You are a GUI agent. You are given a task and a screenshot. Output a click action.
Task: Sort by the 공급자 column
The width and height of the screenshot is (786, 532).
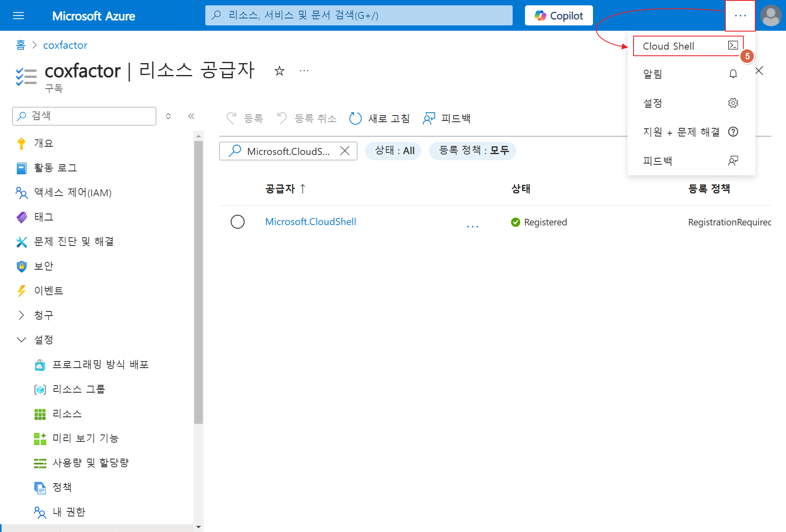click(285, 189)
